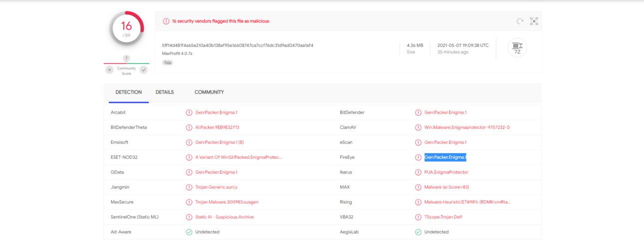Click the file SHA-256 hash text
Image resolution: width=644 pixels, height=240 pixels.
pos(238,45)
